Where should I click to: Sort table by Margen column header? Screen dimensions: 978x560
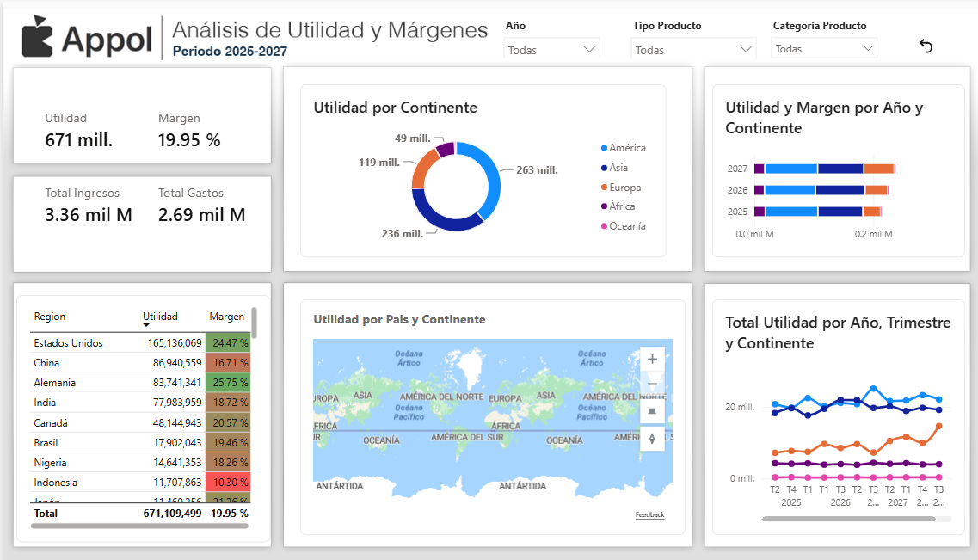point(226,317)
